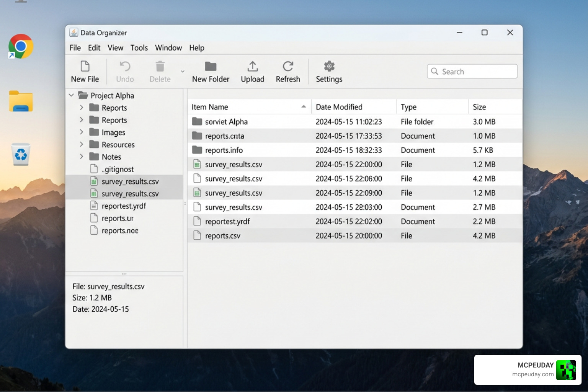Open the Edit menu
Image resolution: width=588 pixels, height=392 pixels.
[x=94, y=47]
